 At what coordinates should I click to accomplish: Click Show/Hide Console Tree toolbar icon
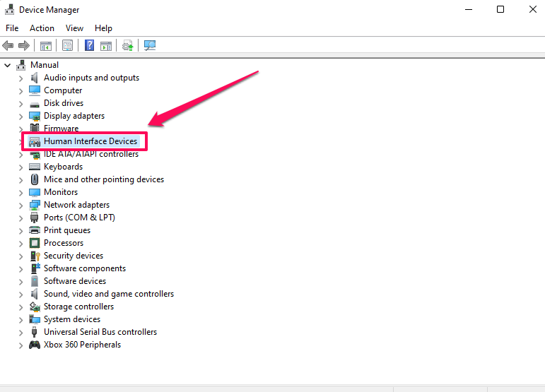click(x=45, y=45)
